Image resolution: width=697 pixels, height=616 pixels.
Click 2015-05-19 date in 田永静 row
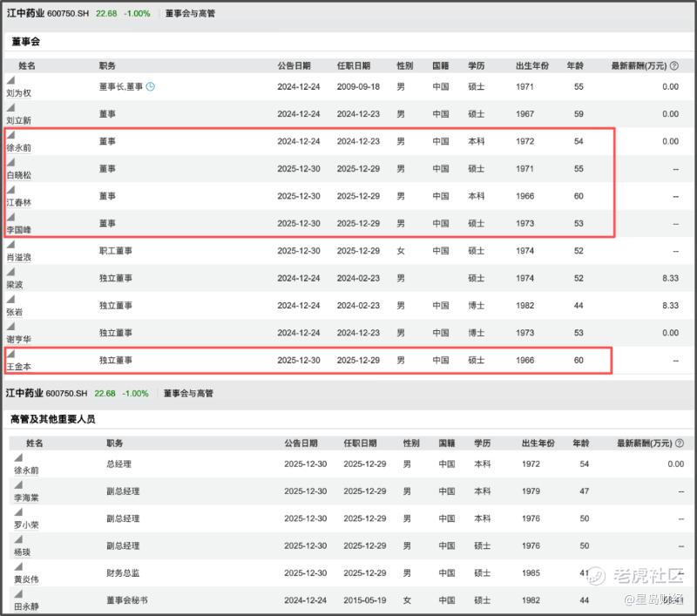point(364,600)
